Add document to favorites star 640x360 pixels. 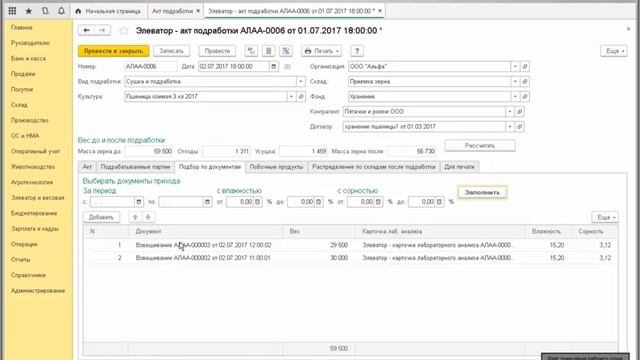pyautogui.click(x=124, y=31)
